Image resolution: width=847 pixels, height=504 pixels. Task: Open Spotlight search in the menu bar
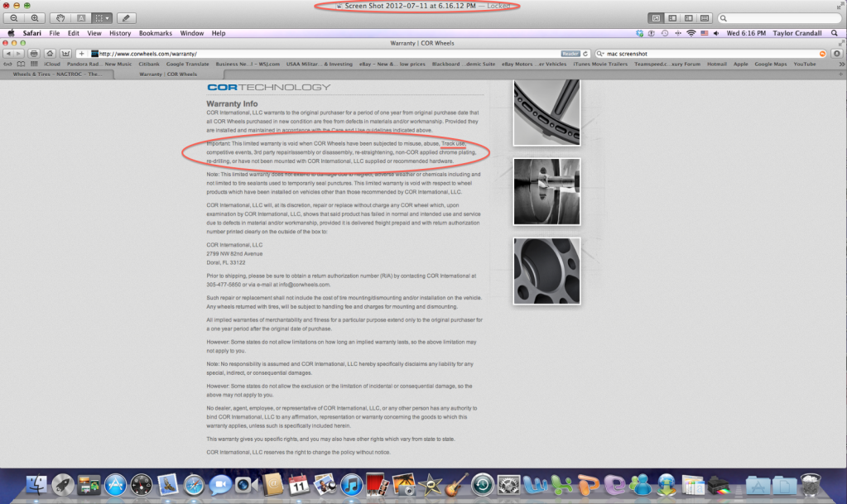click(x=835, y=33)
